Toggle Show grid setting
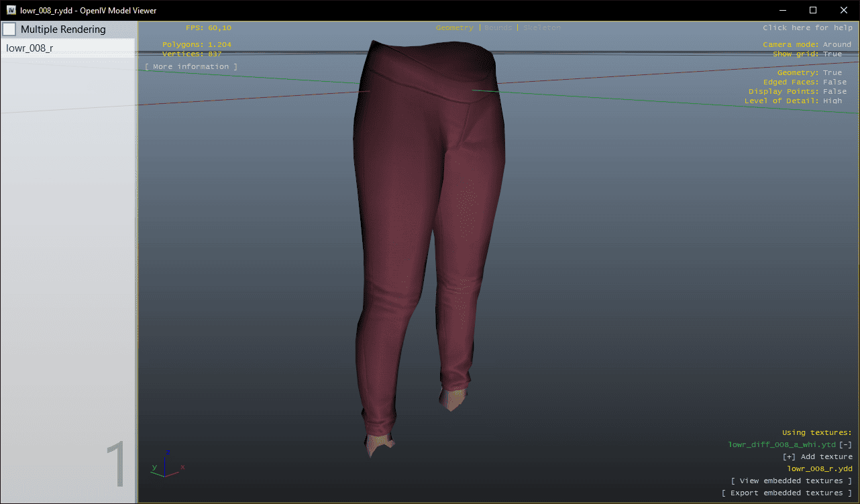Viewport: 860px width, 504px height. pos(832,54)
